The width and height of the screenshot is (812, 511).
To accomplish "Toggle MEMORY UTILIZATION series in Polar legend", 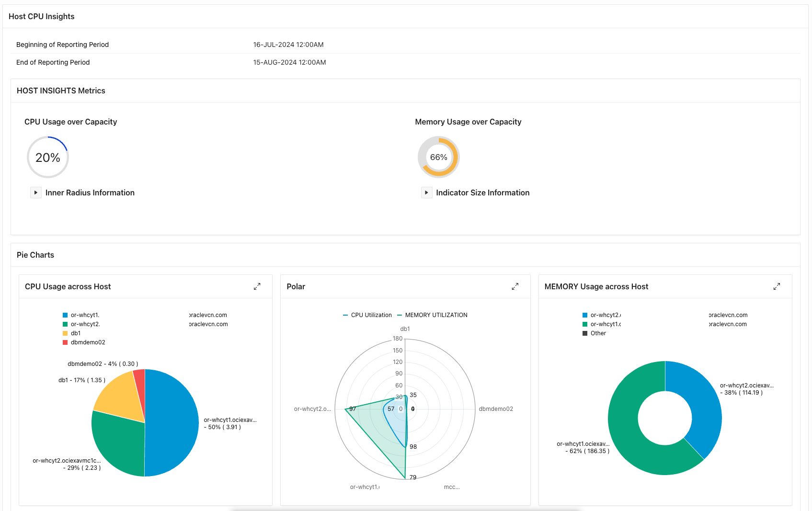I will point(432,315).
